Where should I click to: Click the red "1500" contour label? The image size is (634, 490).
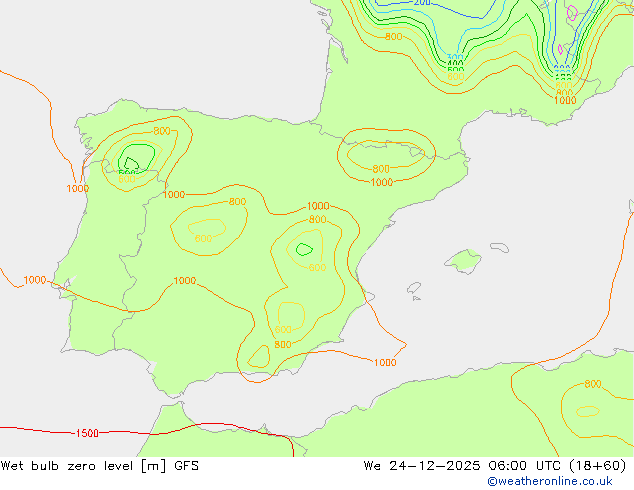[x=87, y=433]
